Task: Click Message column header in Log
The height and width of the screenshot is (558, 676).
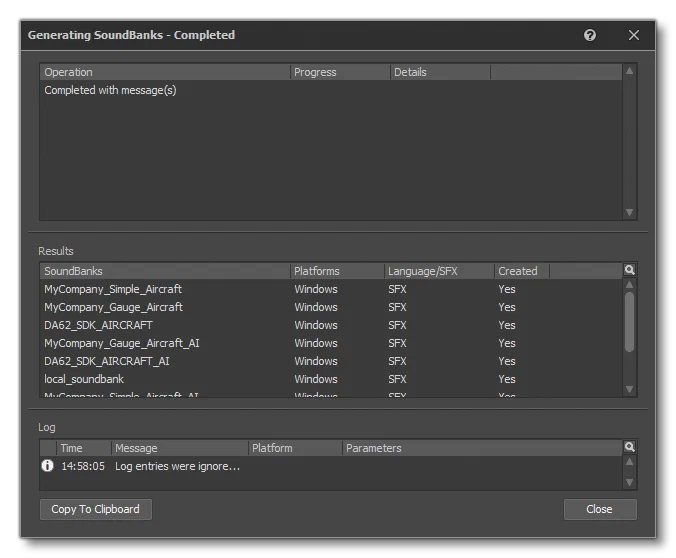Action: tap(180, 448)
